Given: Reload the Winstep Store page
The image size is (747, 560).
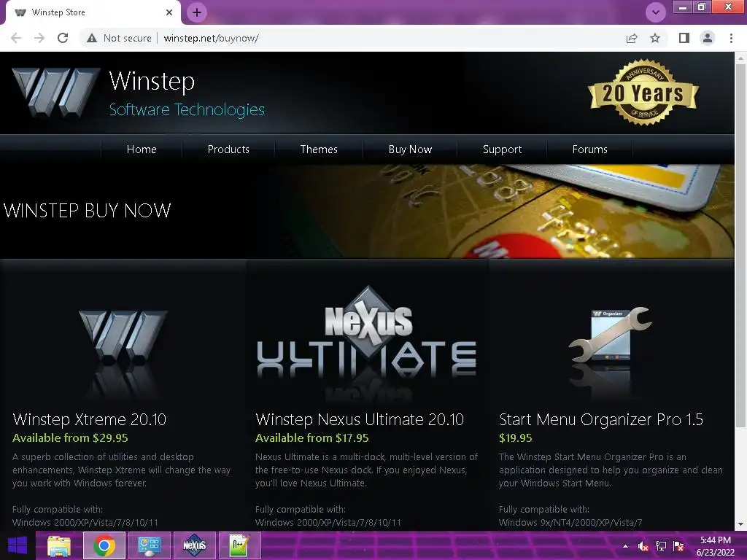Looking at the screenshot, I should pyautogui.click(x=63, y=38).
